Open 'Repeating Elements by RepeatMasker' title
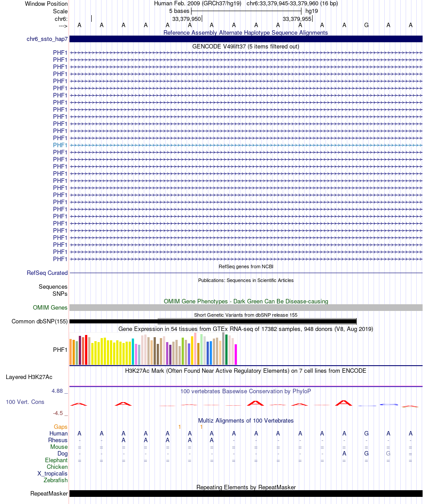Screen dimensions: 423x504 tap(246, 487)
